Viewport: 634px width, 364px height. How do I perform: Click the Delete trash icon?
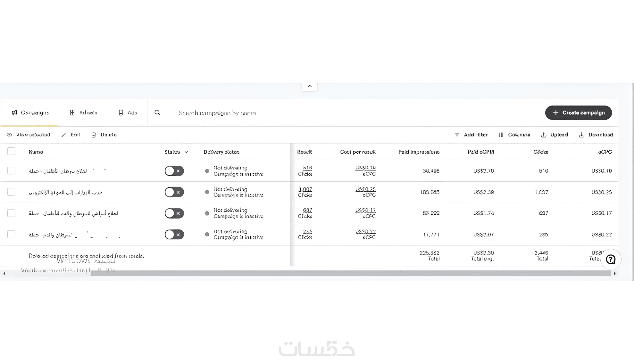pyautogui.click(x=94, y=135)
